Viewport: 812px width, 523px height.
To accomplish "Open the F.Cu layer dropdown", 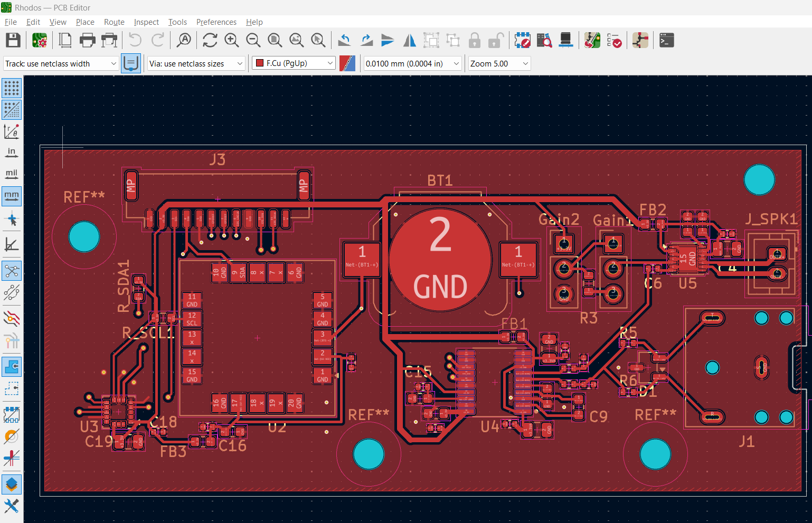I will click(294, 62).
